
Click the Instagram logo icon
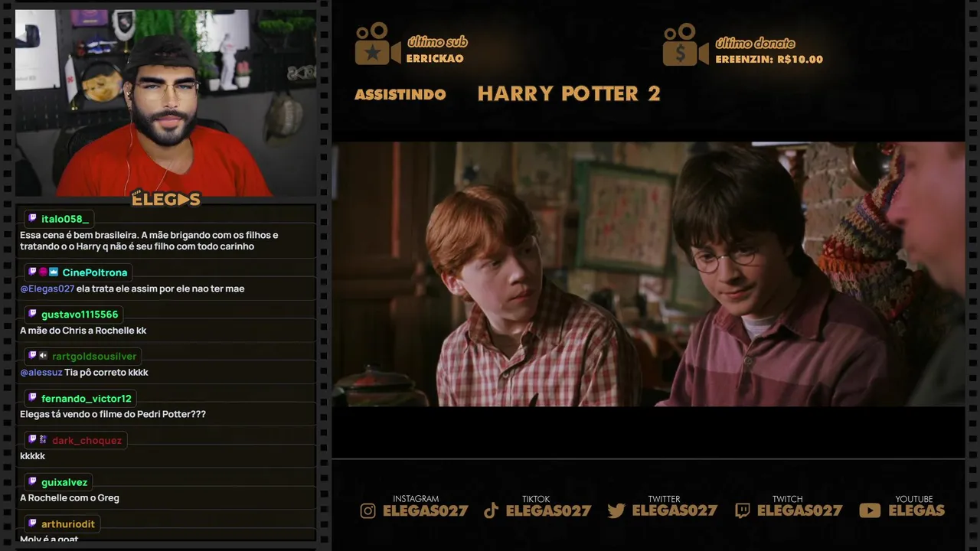pyautogui.click(x=368, y=510)
